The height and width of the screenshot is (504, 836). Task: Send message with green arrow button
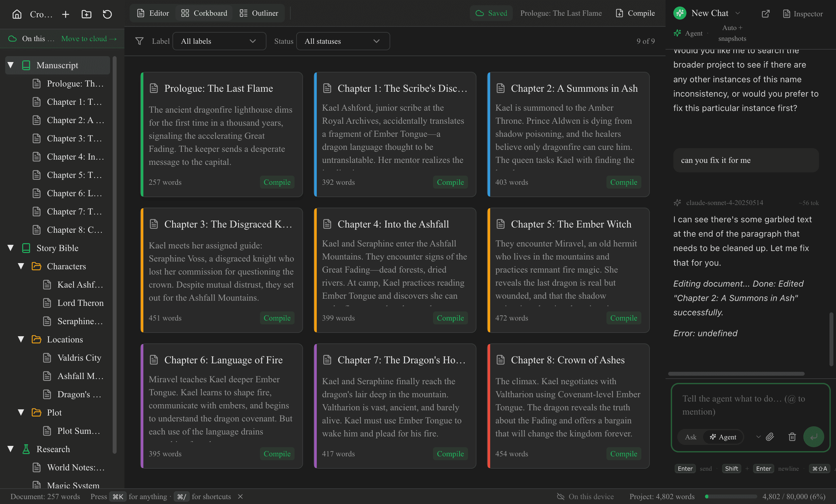(813, 437)
